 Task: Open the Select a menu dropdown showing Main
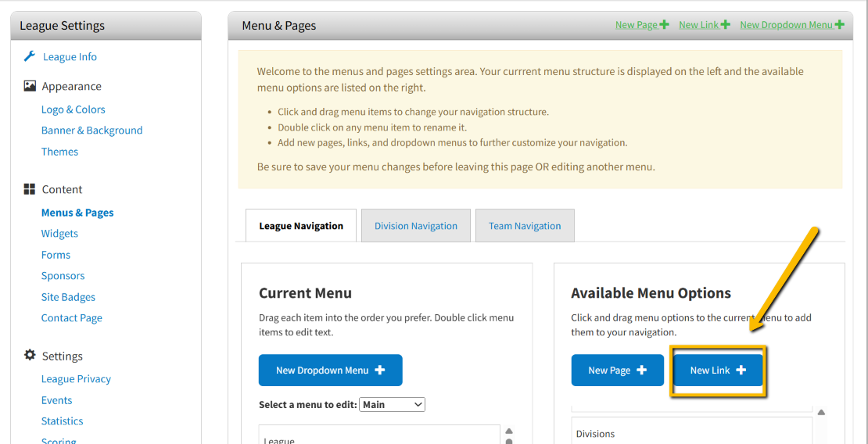pyautogui.click(x=393, y=405)
